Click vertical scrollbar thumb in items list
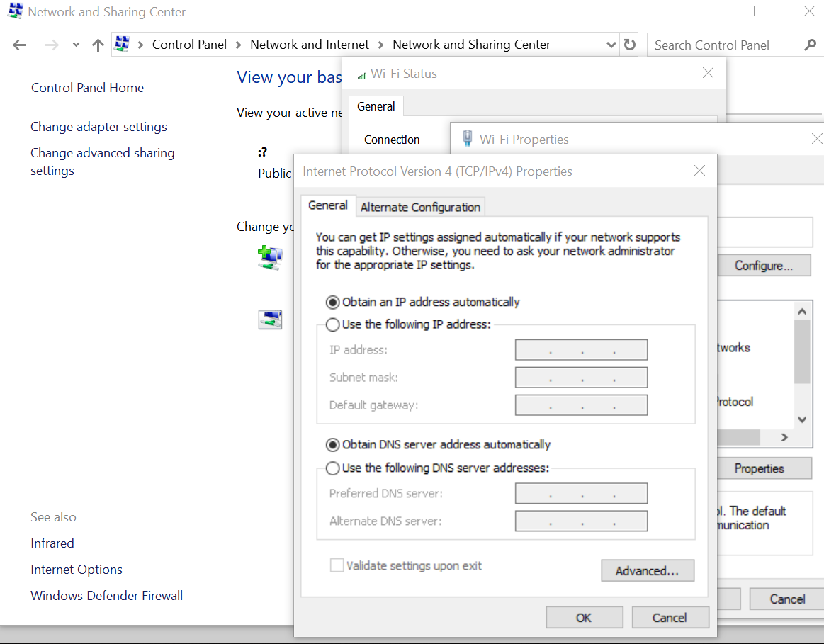 coord(802,351)
